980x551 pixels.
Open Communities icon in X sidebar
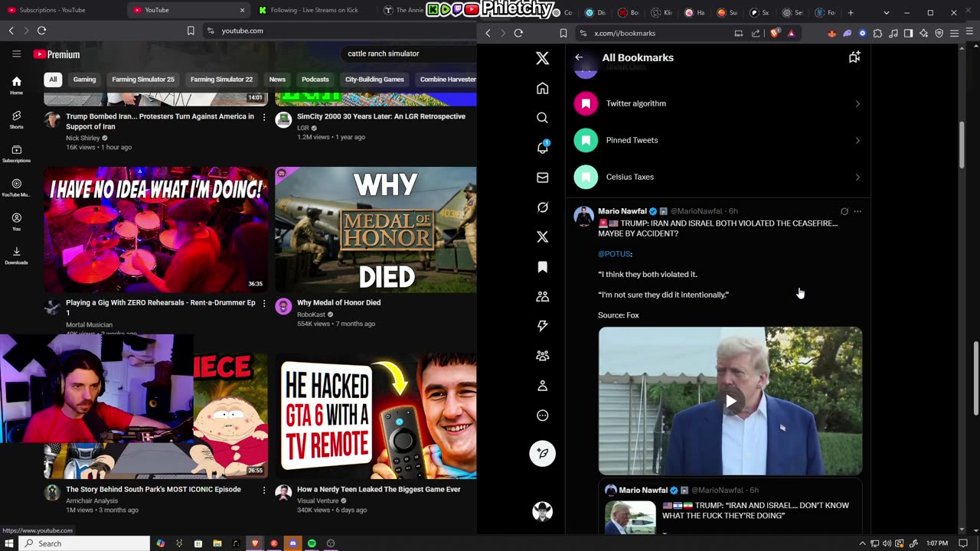pos(542,296)
